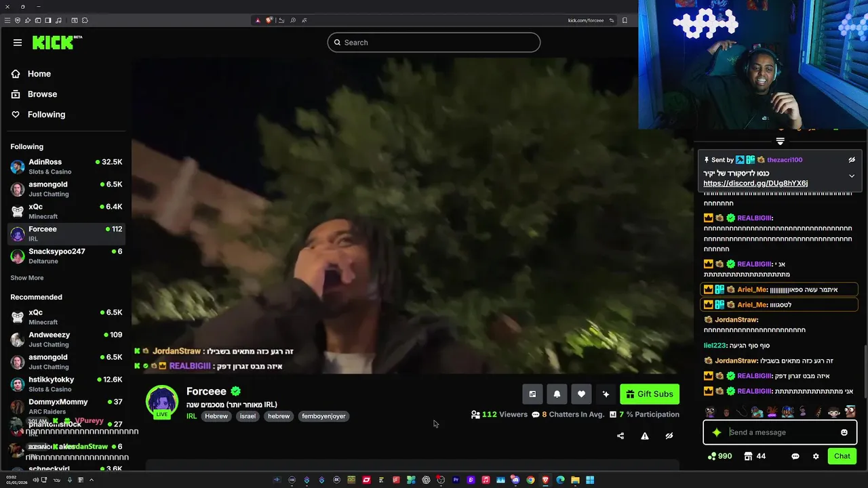Viewport: 868px width, 488px height.
Task: Click the lowercase hebrew tag
Action: coord(279,416)
